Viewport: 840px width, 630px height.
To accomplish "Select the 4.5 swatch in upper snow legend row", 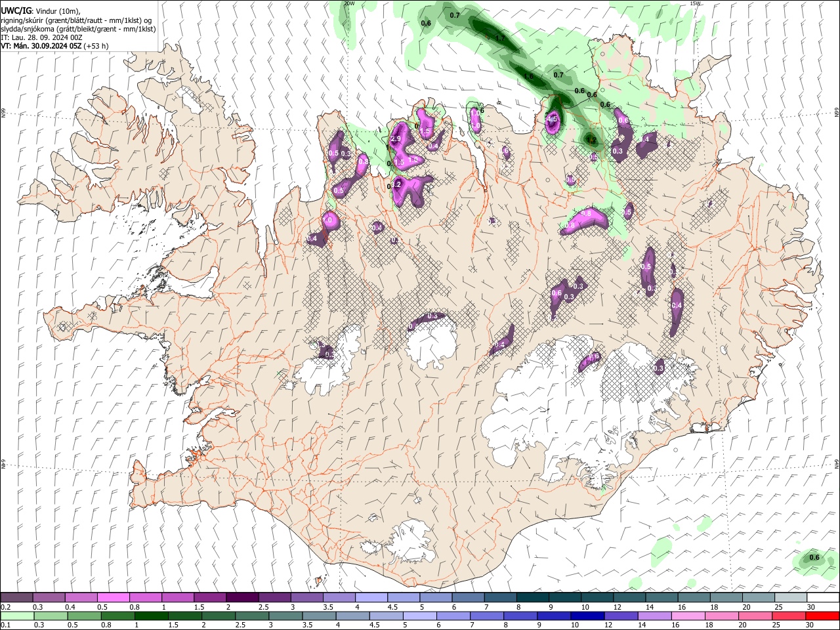I will [x=403, y=598].
